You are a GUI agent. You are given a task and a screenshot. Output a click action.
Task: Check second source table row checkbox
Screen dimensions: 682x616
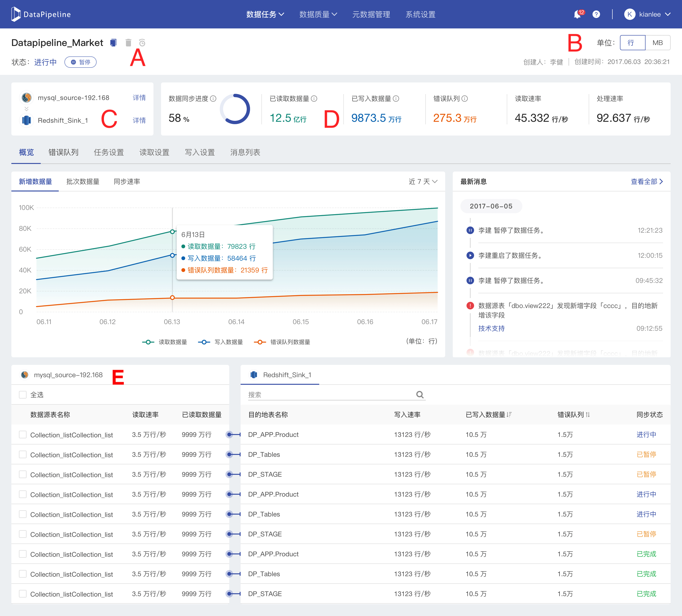[x=23, y=454]
